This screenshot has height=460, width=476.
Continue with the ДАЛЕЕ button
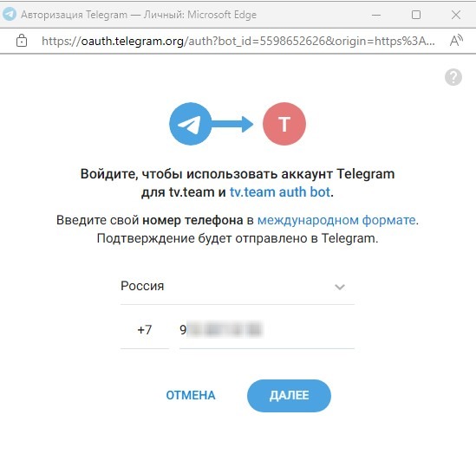[289, 395]
